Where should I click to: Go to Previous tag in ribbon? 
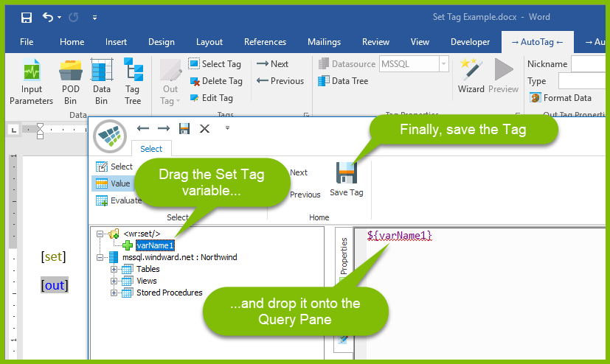[x=280, y=81]
